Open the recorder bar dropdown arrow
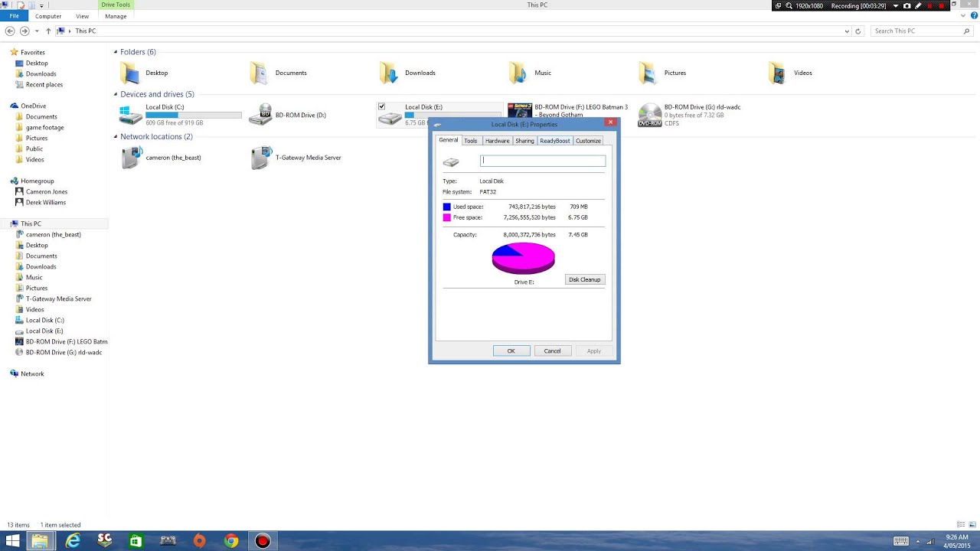Screen dimensions: 980x551 [896, 5]
